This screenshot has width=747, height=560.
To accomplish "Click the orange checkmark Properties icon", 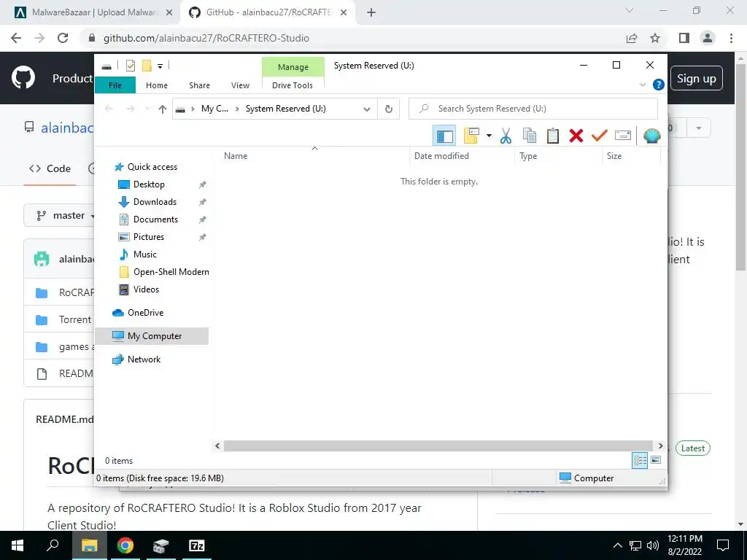I will click(600, 136).
